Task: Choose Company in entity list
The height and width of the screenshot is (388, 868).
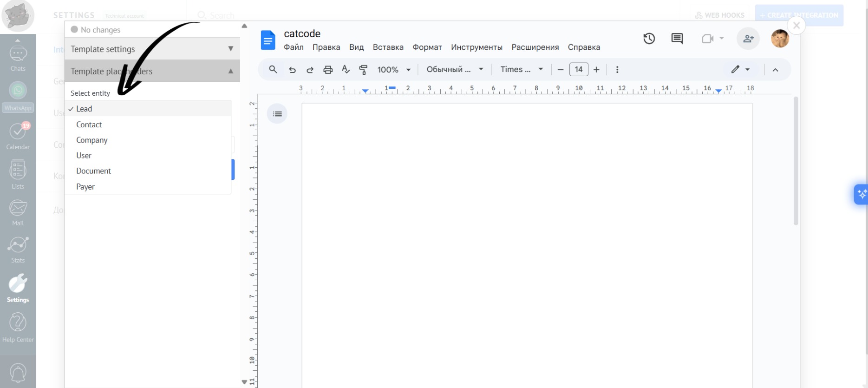Action: (91, 140)
